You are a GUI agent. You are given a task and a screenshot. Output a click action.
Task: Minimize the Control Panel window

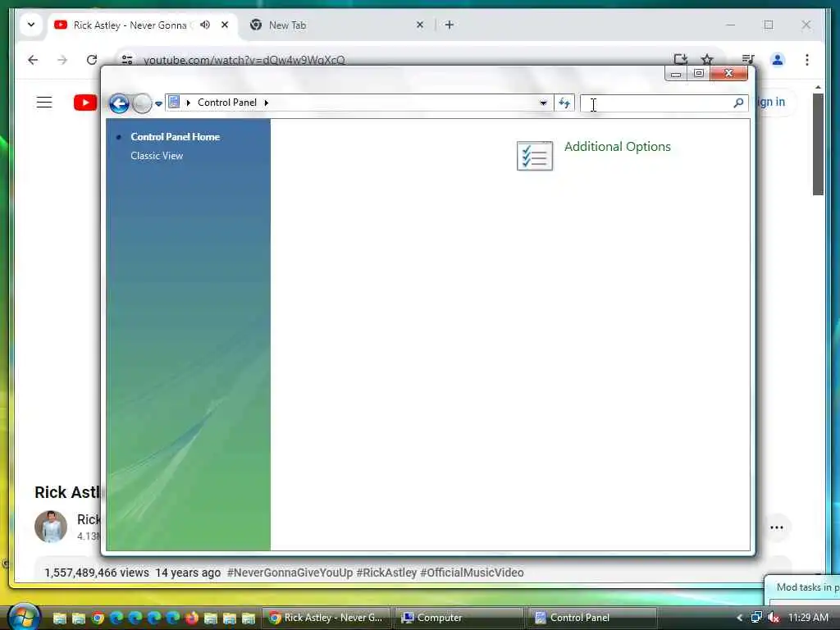coord(676,73)
